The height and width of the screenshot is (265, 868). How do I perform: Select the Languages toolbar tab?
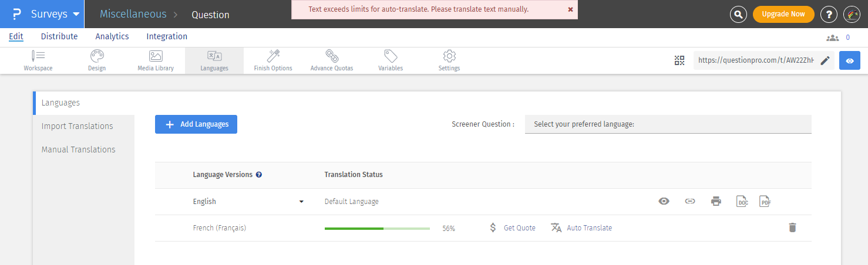point(214,60)
